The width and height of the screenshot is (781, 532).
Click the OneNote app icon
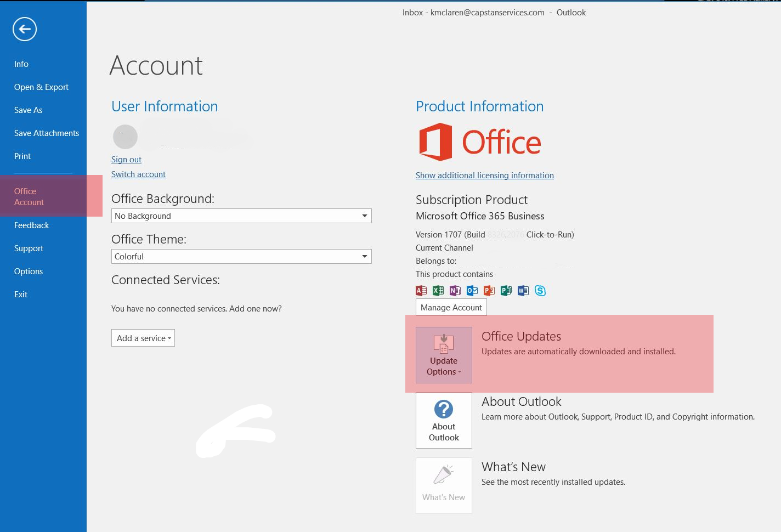(x=455, y=291)
